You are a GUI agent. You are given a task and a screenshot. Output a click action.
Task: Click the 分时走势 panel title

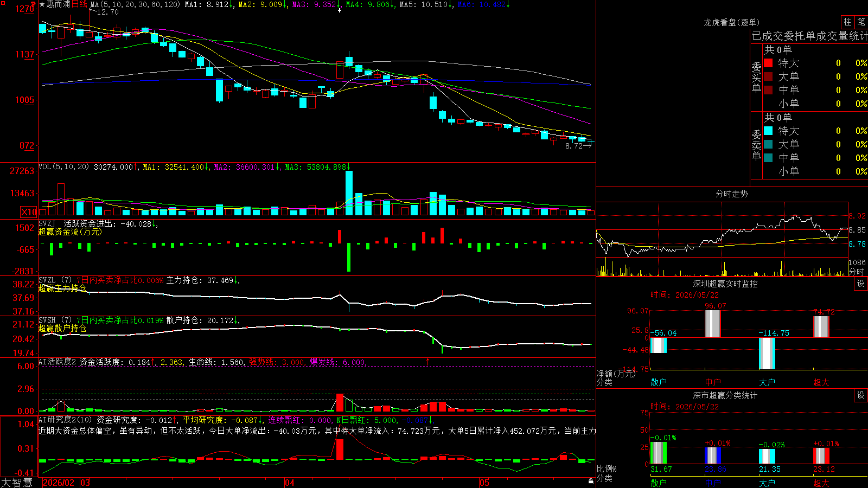732,194
